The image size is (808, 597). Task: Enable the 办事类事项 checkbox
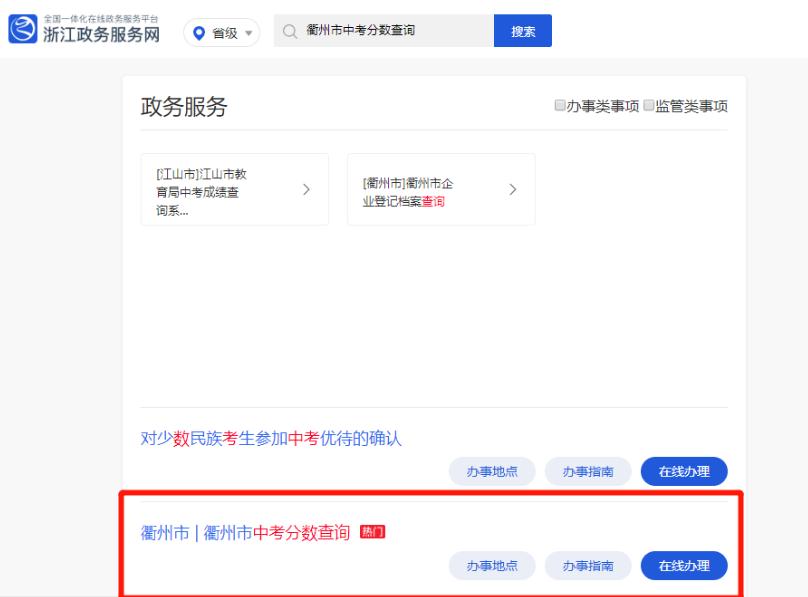[x=560, y=107]
